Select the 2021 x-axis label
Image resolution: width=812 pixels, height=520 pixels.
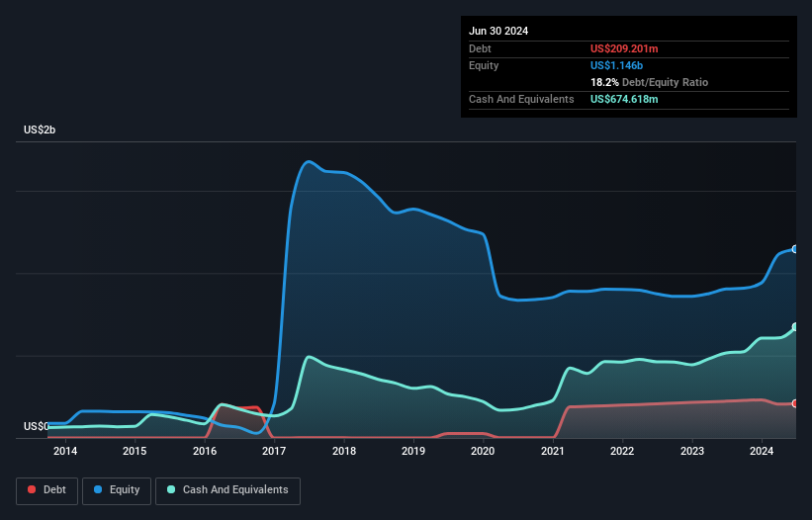[x=553, y=451]
